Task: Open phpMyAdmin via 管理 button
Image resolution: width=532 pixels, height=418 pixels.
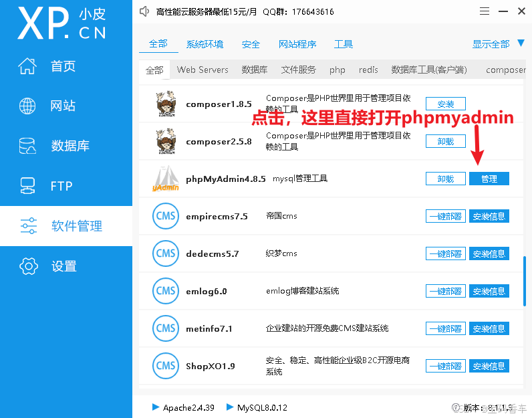Action: coord(489,179)
